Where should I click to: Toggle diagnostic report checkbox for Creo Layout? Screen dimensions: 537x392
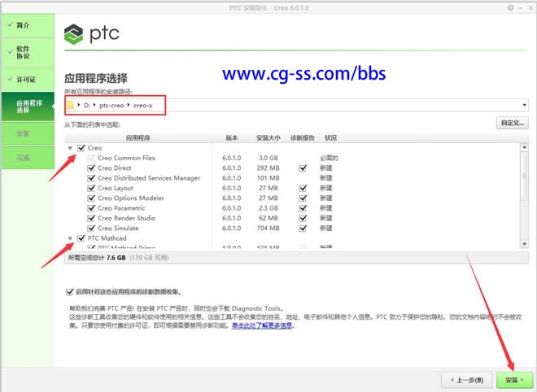[x=303, y=188]
